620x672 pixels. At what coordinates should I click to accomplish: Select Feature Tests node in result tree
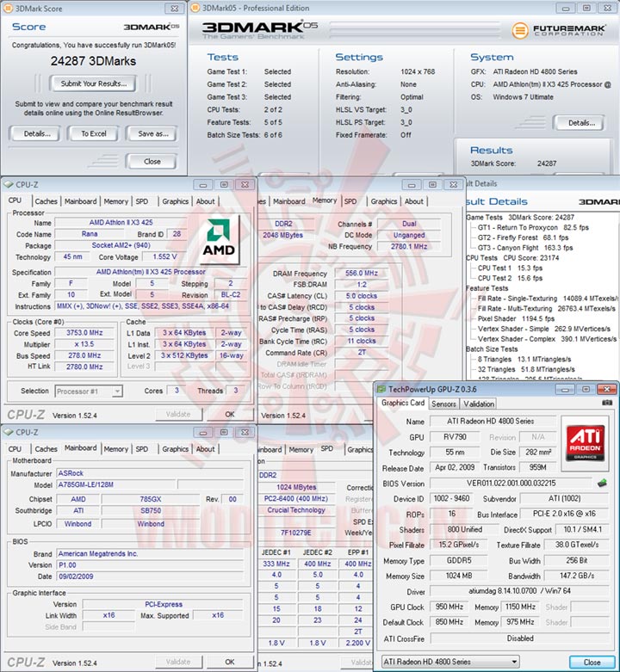487,288
